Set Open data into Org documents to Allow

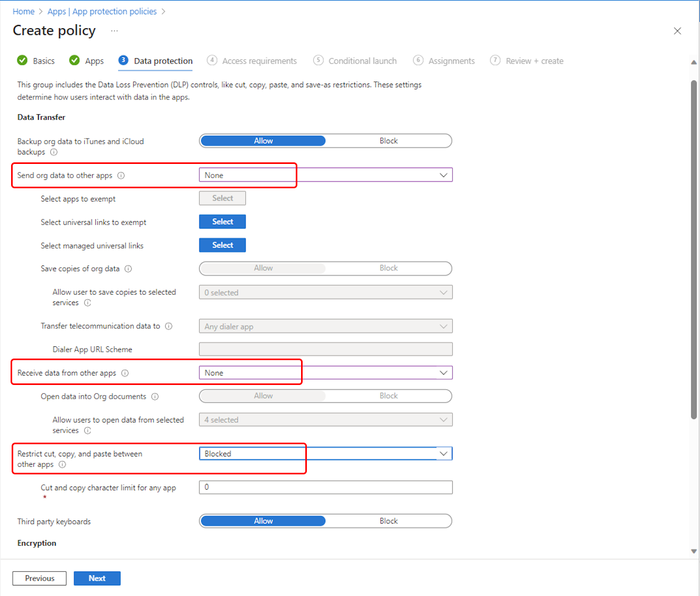coord(263,396)
